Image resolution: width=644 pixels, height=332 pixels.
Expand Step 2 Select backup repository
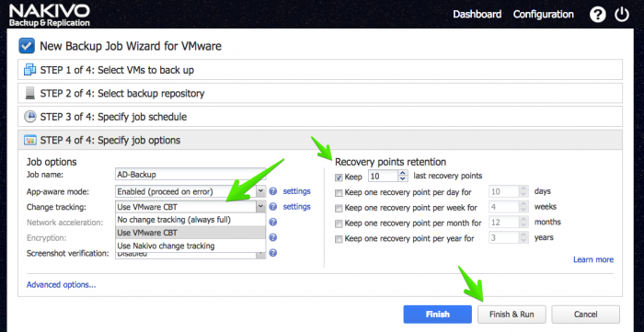point(320,93)
